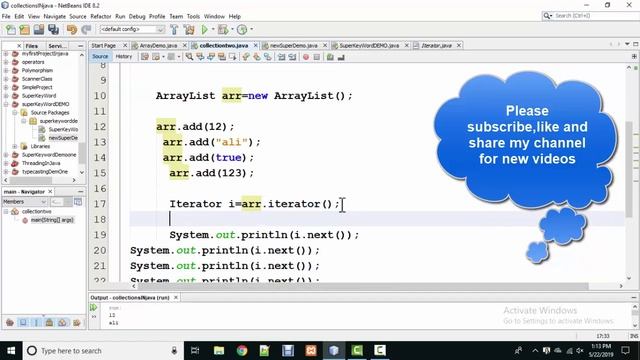Open the Debug Project dropdown arrow
The width and height of the screenshot is (640, 360).
pyautogui.click(x=232, y=29)
